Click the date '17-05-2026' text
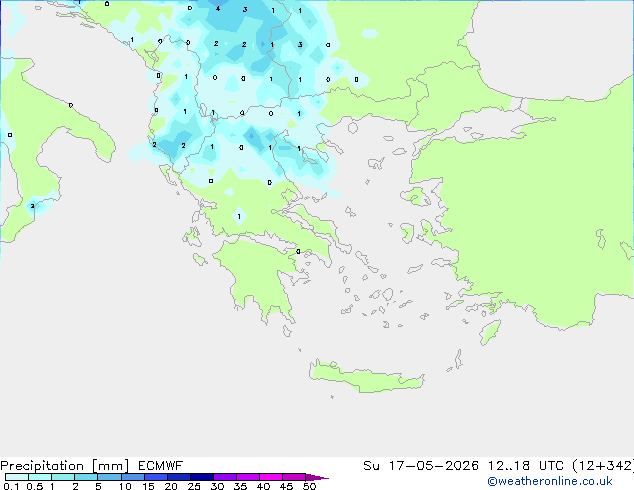634x490 pixels. click(x=434, y=466)
